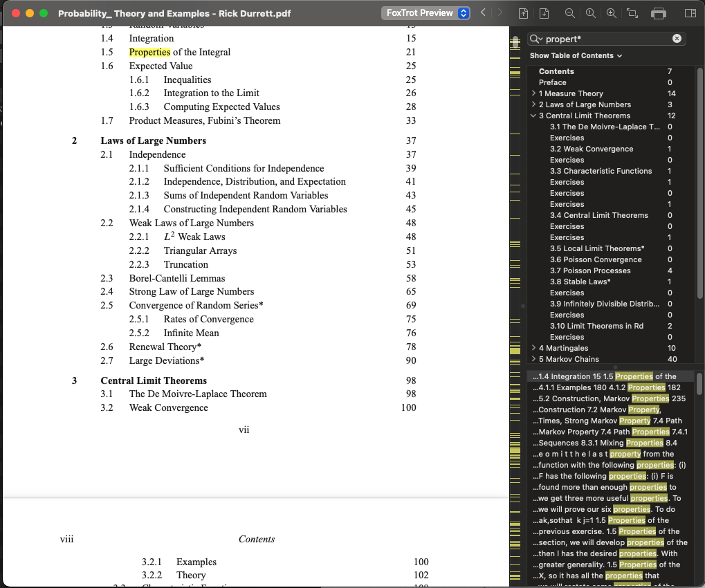The width and height of the screenshot is (705, 588).
Task: Select 3.3 Characteristic Functions entry
Action: [x=601, y=171]
